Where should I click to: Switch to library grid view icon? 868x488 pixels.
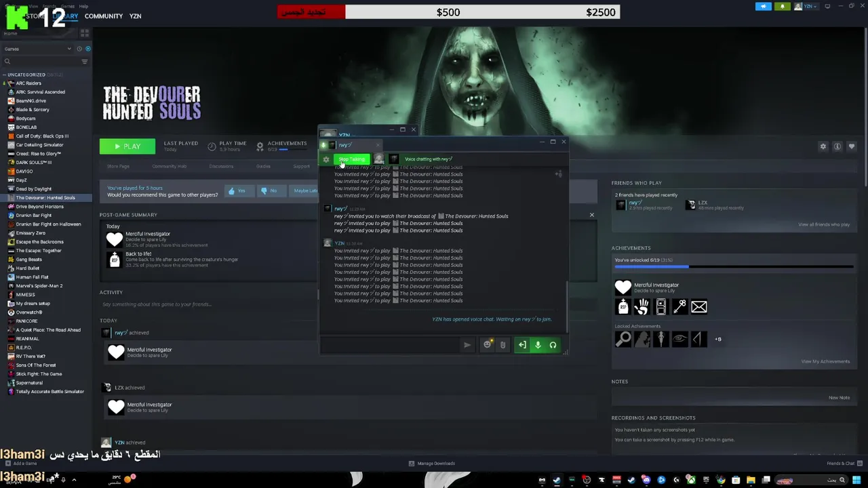(x=85, y=33)
